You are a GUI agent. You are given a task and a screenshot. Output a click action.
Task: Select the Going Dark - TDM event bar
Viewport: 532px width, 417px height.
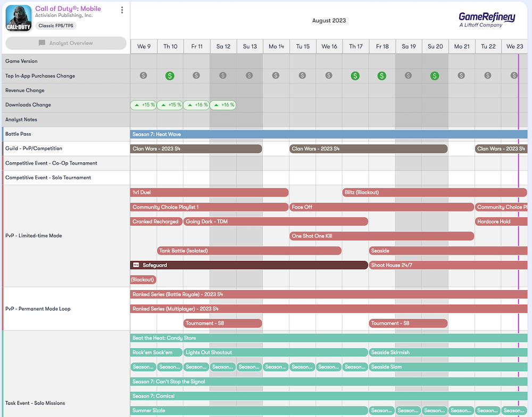point(276,222)
